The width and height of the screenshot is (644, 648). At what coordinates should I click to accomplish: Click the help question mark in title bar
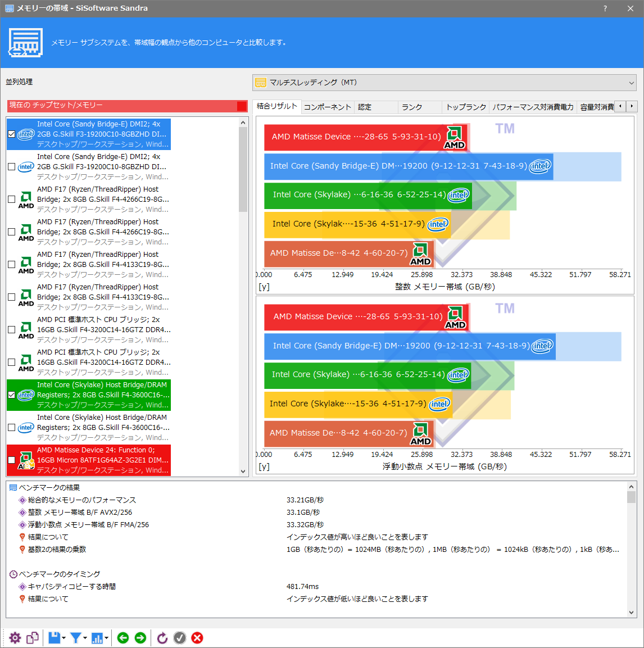click(605, 8)
